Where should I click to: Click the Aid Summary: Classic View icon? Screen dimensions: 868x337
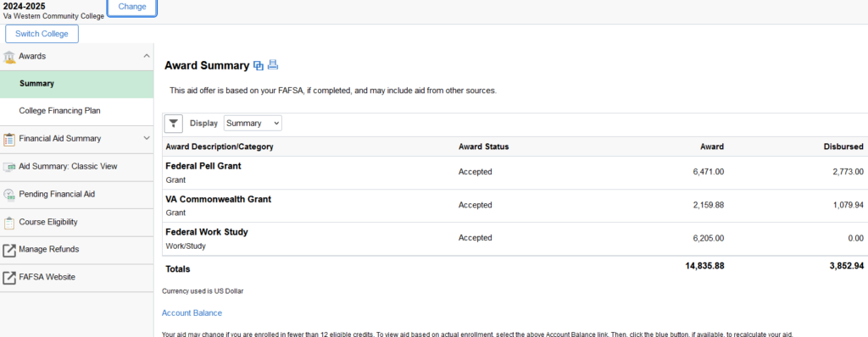point(8,167)
